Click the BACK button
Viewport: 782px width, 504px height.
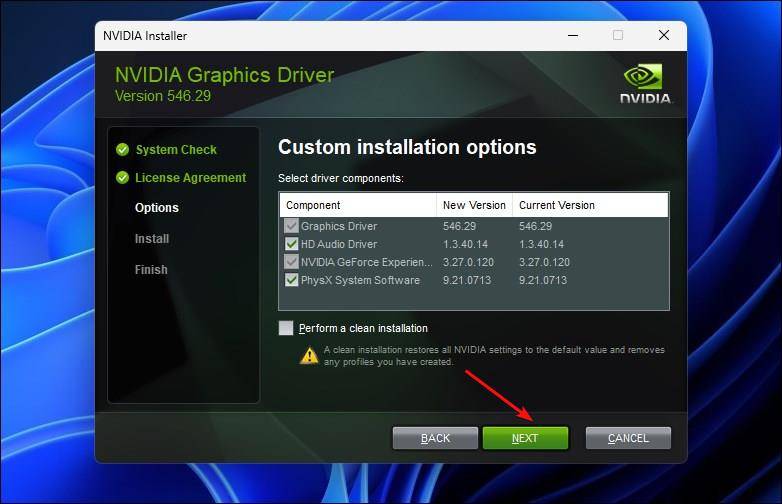coord(435,438)
